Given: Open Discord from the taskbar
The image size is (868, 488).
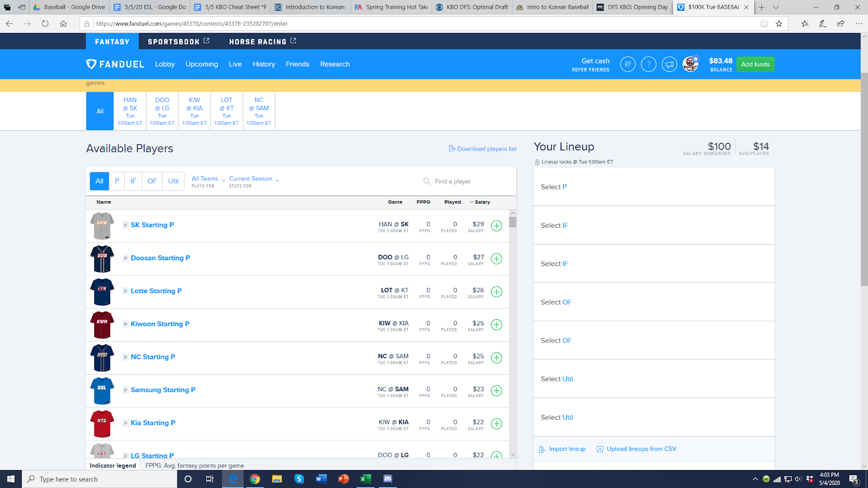Looking at the screenshot, I should [x=388, y=479].
